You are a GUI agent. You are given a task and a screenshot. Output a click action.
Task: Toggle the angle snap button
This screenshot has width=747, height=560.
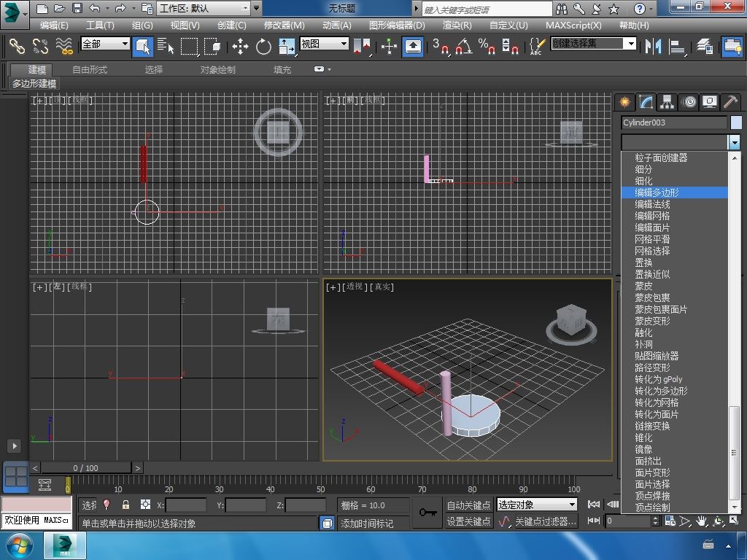tap(463, 47)
